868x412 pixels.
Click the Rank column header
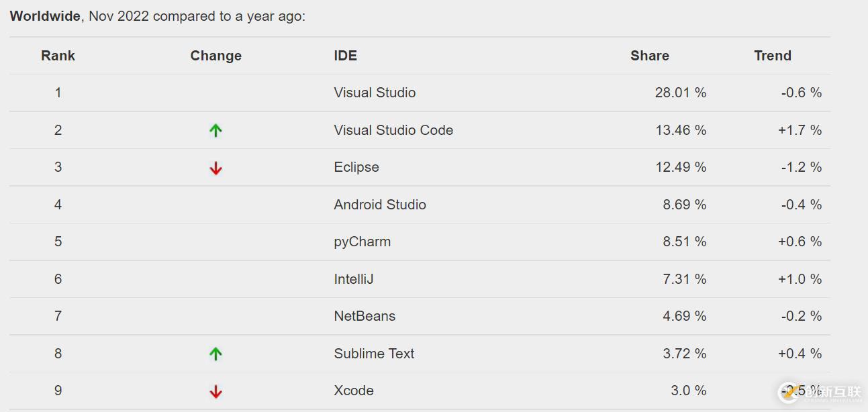(58, 56)
